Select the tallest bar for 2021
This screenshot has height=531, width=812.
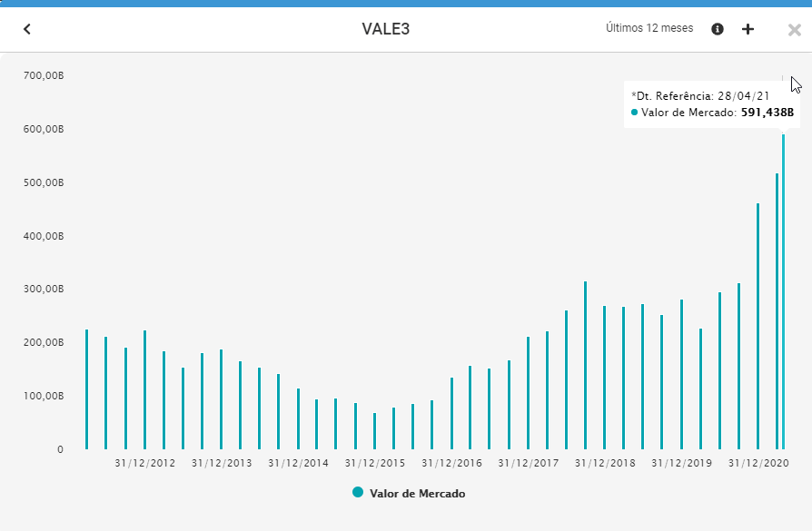pyautogui.click(x=783, y=290)
